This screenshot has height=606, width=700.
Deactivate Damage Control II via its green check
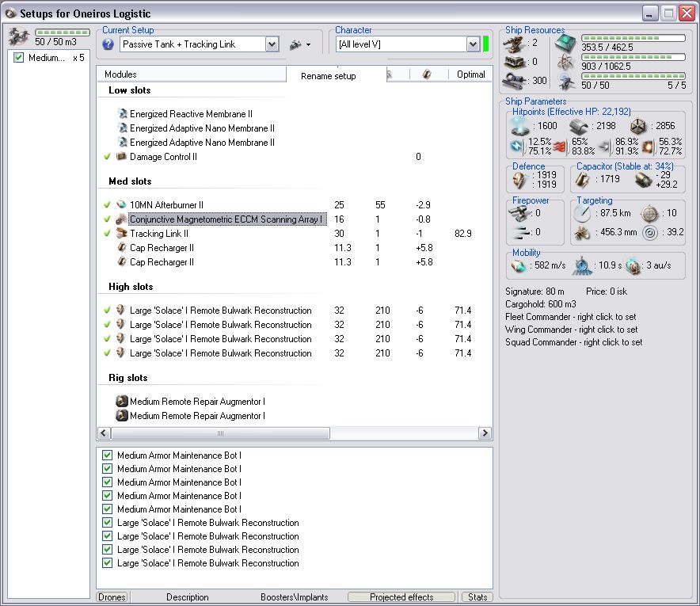107,157
